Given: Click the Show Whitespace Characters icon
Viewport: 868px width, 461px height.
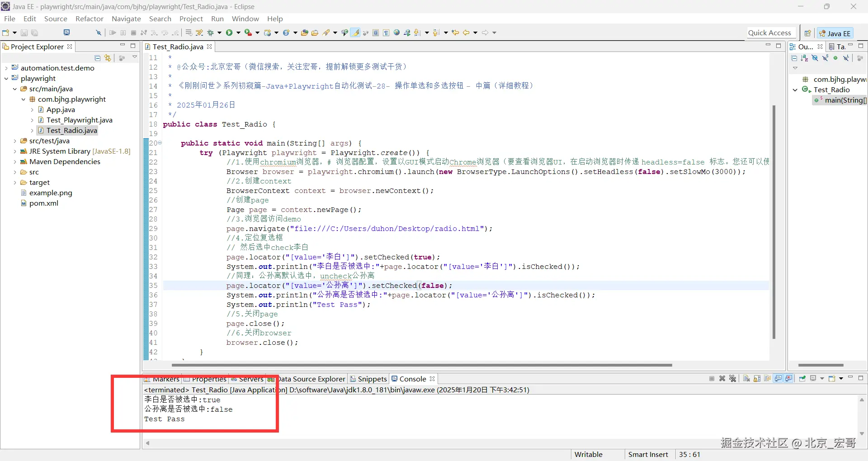Looking at the screenshot, I should [x=386, y=33].
